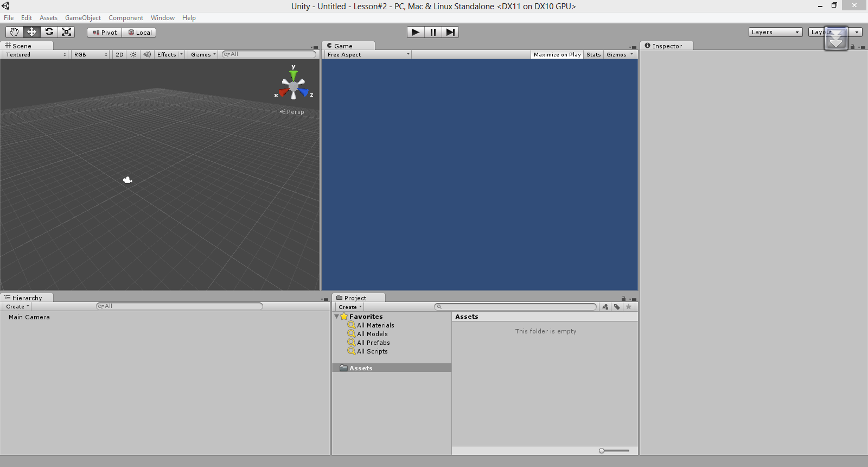Toggle the Stats overlay
Image resolution: width=868 pixels, height=467 pixels.
593,54
